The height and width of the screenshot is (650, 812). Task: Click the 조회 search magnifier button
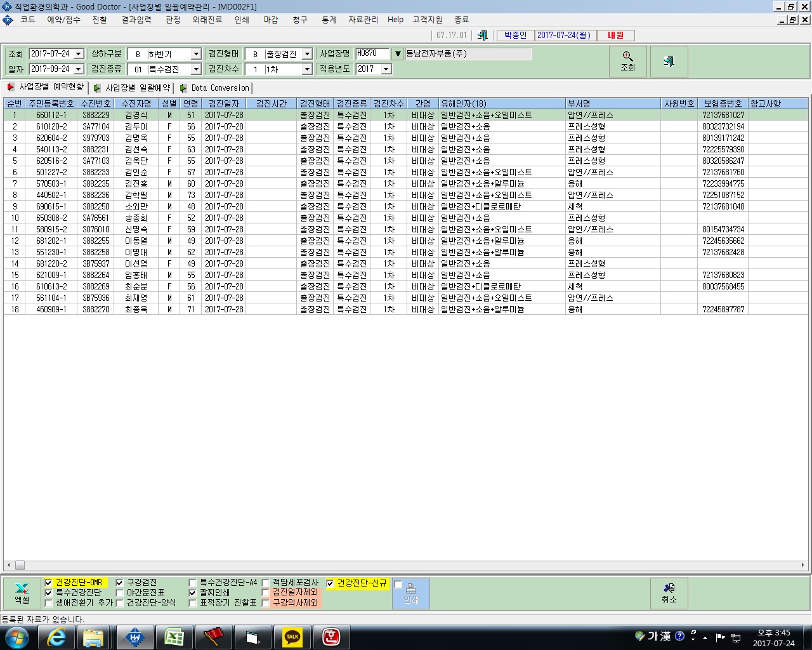(x=627, y=62)
